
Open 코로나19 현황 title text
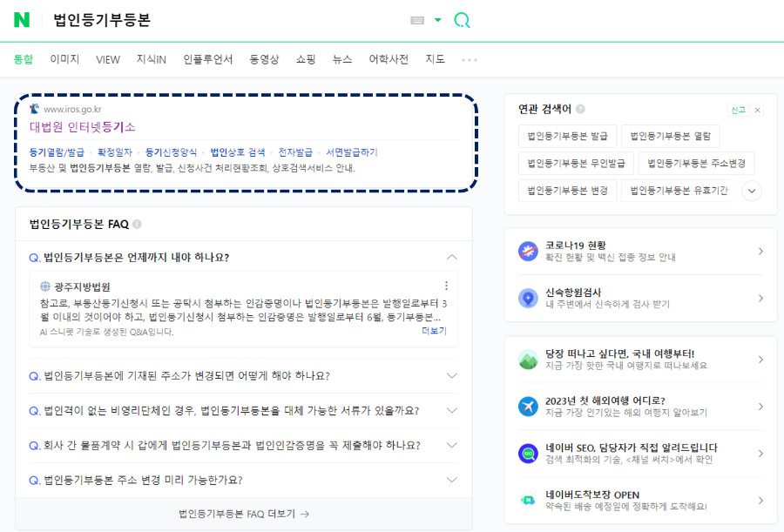point(576,245)
